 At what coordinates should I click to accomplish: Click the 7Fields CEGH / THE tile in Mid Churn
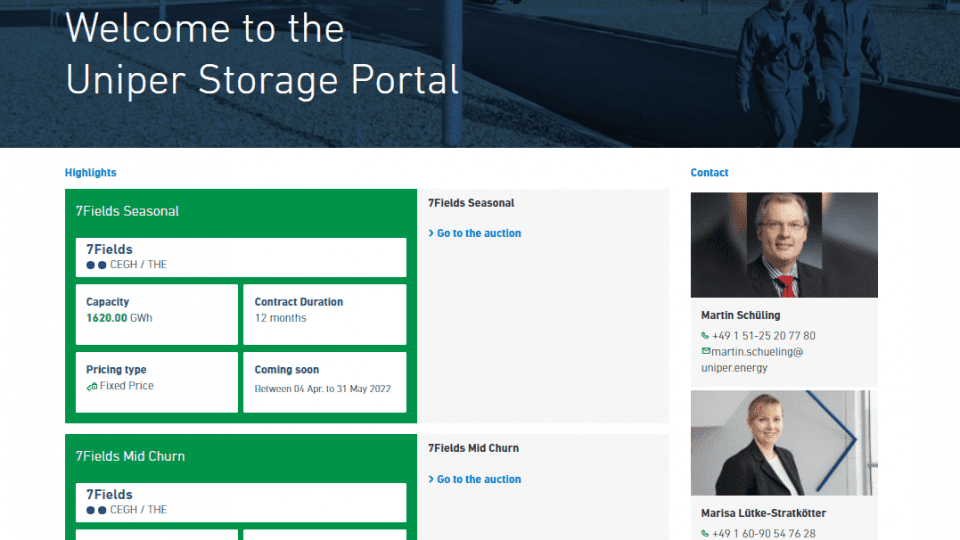click(x=241, y=503)
